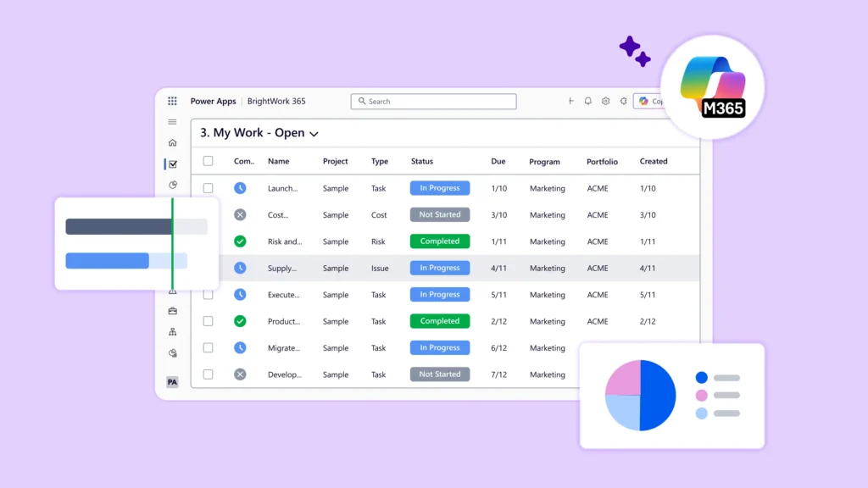Click the blue segment of the pie chart
The image size is (868, 488).
[x=654, y=394]
